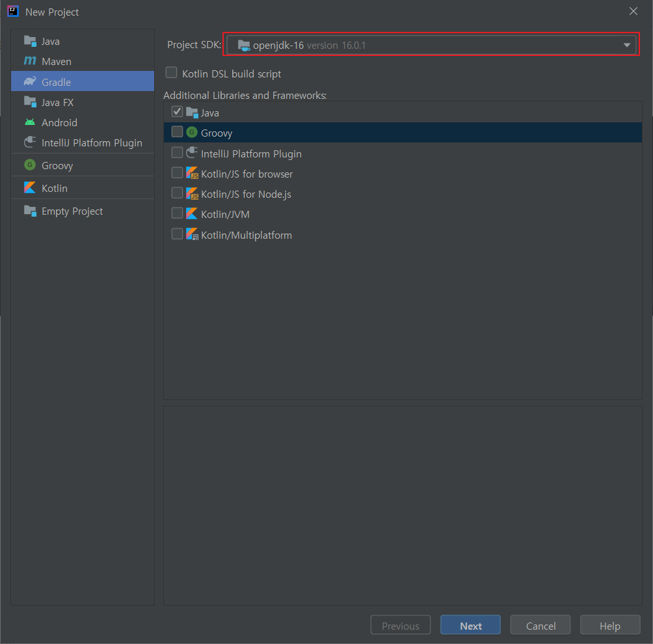The width and height of the screenshot is (653, 644).
Task: Close the New Project dialog
Action: pyautogui.click(x=633, y=11)
